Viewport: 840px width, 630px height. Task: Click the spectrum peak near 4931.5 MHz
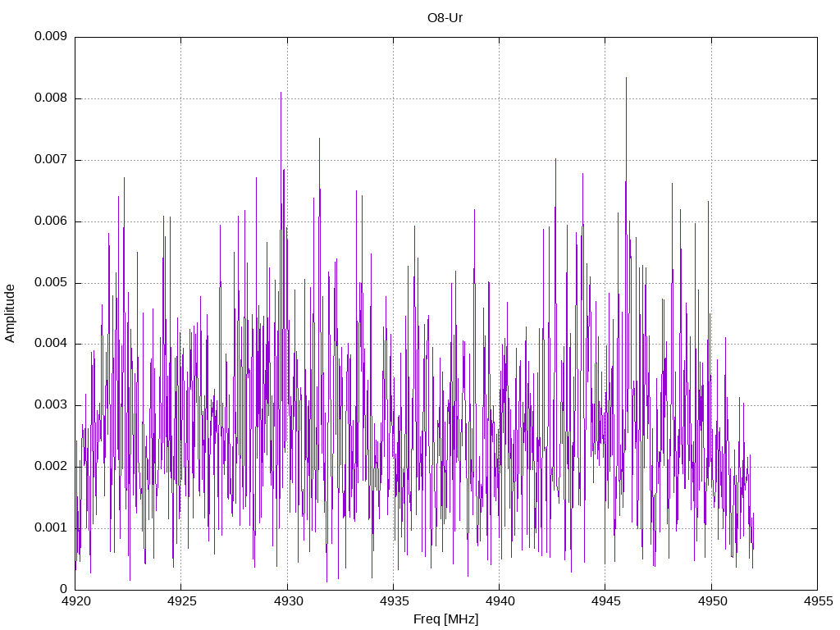pos(320,139)
